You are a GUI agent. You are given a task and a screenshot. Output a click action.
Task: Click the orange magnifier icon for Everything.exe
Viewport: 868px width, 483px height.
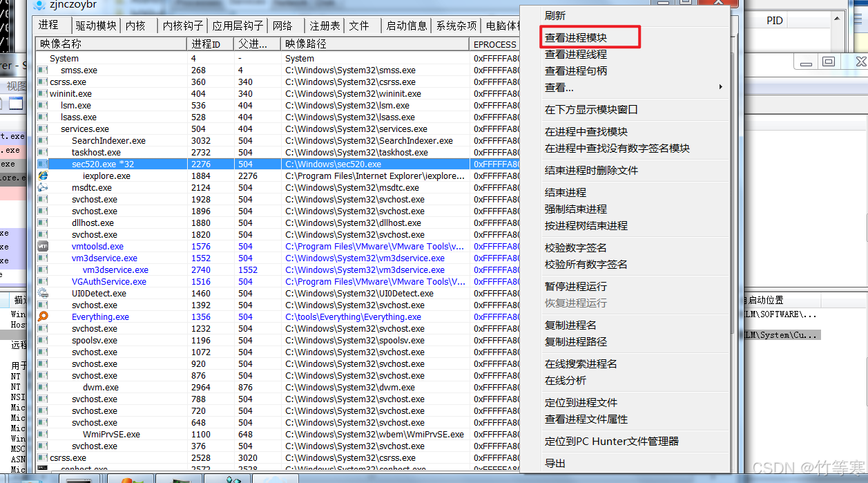point(43,317)
